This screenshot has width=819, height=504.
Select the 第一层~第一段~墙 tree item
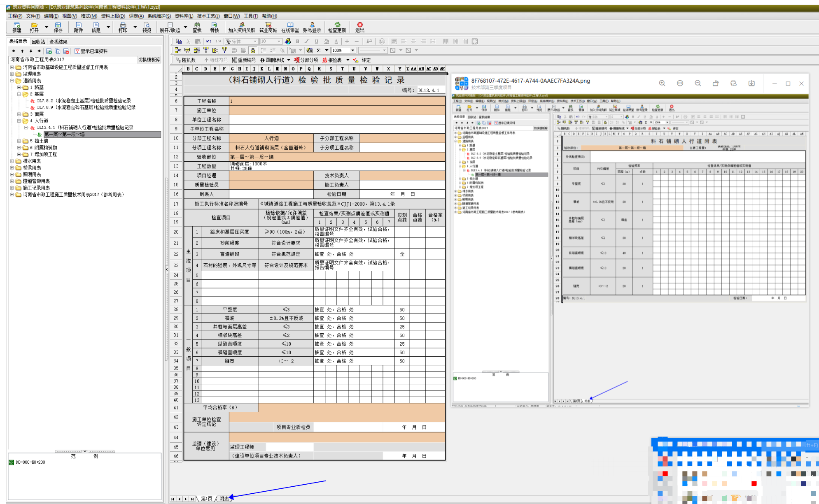click(x=102, y=135)
